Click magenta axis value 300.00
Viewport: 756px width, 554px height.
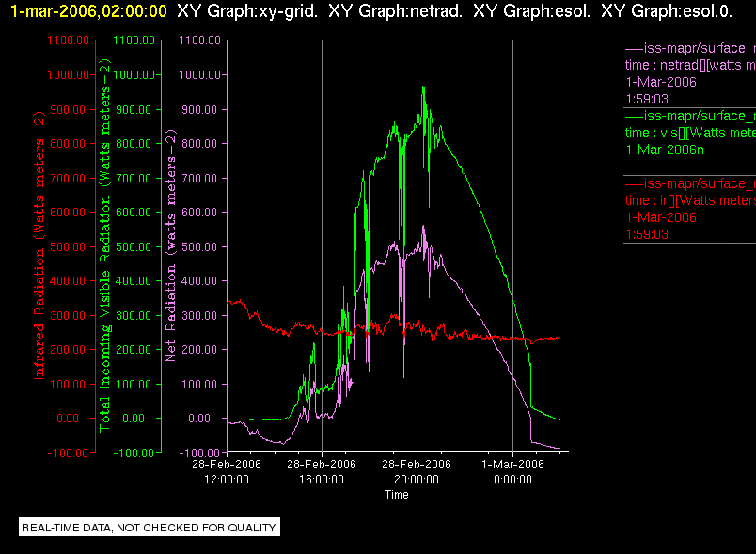199,316
